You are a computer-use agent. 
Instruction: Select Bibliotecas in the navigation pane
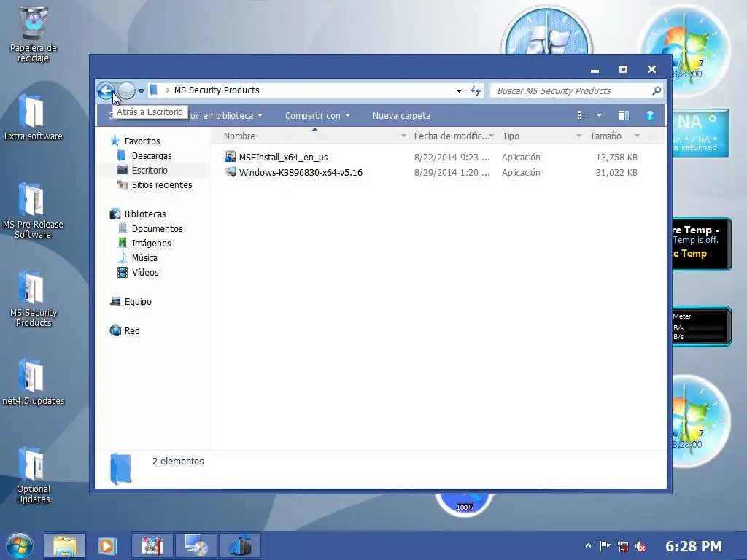tap(145, 214)
